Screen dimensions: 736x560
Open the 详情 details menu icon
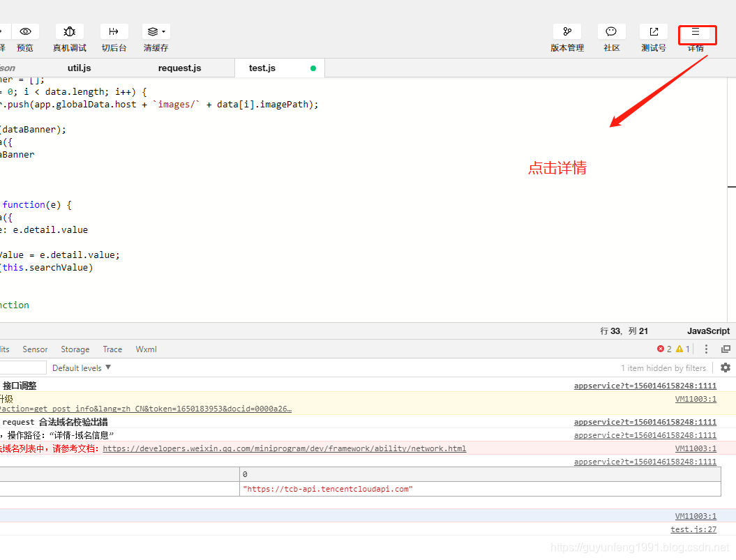(x=696, y=31)
